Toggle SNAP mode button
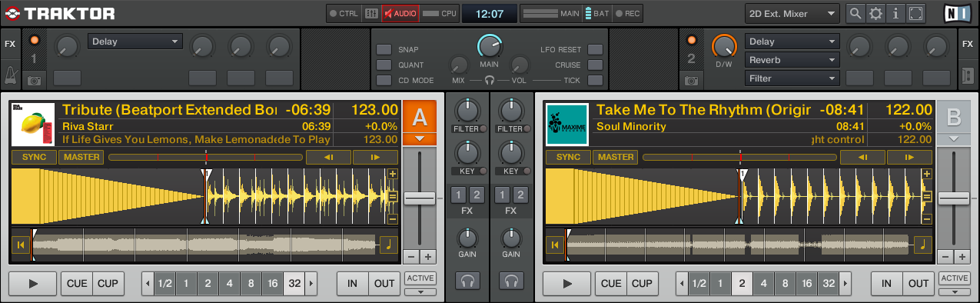The height and width of the screenshot is (303, 980). click(384, 49)
